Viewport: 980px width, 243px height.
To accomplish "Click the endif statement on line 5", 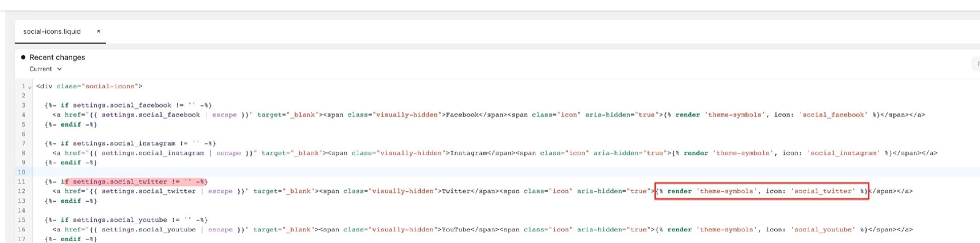I will click(x=70, y=125).
